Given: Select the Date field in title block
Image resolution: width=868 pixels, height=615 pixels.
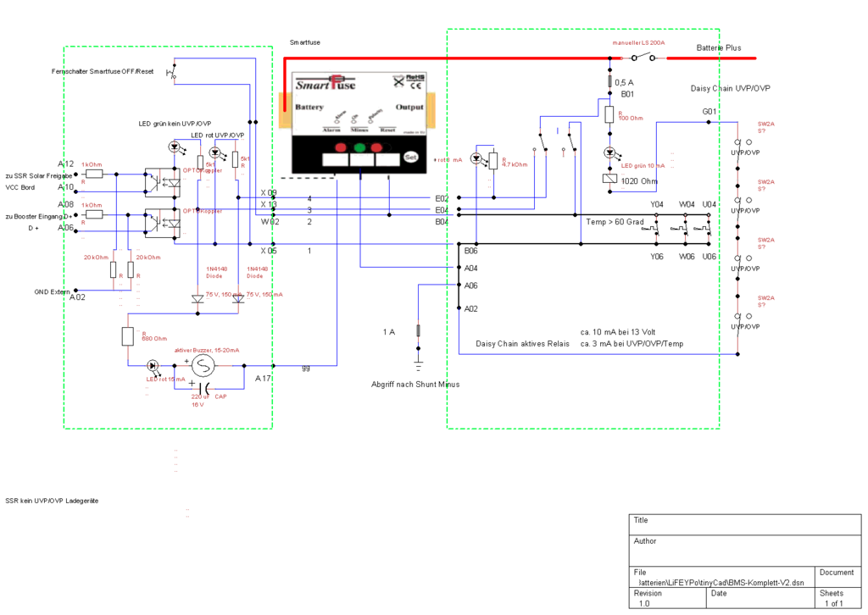Looking at the screenshot, I should [x=760, y=598].
